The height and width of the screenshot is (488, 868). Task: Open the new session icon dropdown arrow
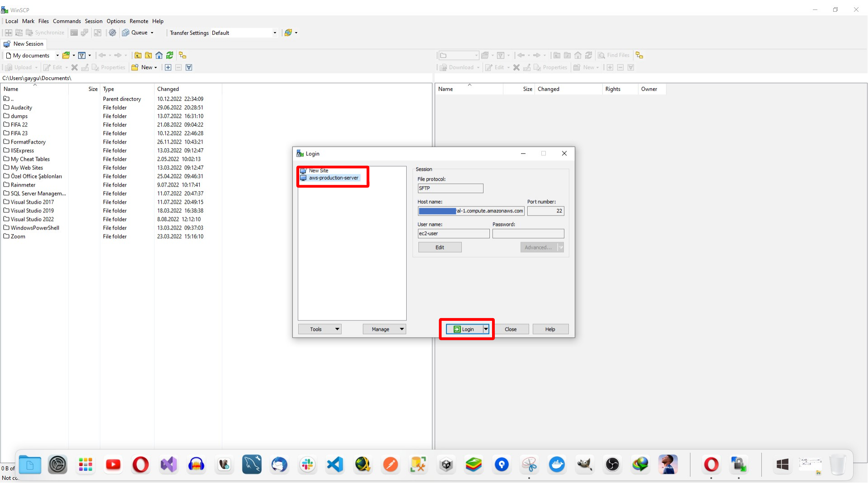tap(296, 33)
